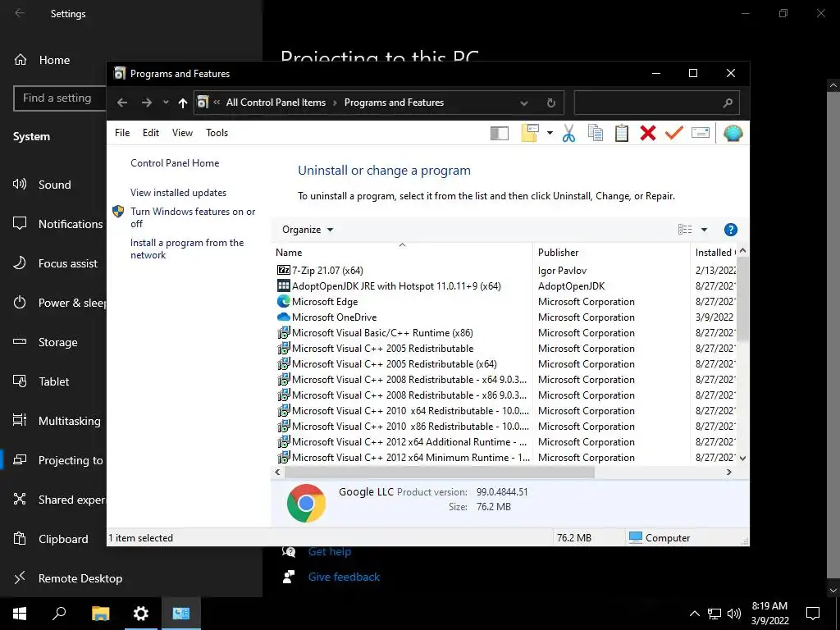Show hidden icons in the system tray
Screen dimensions: 840x630
(x=694, y=614)
